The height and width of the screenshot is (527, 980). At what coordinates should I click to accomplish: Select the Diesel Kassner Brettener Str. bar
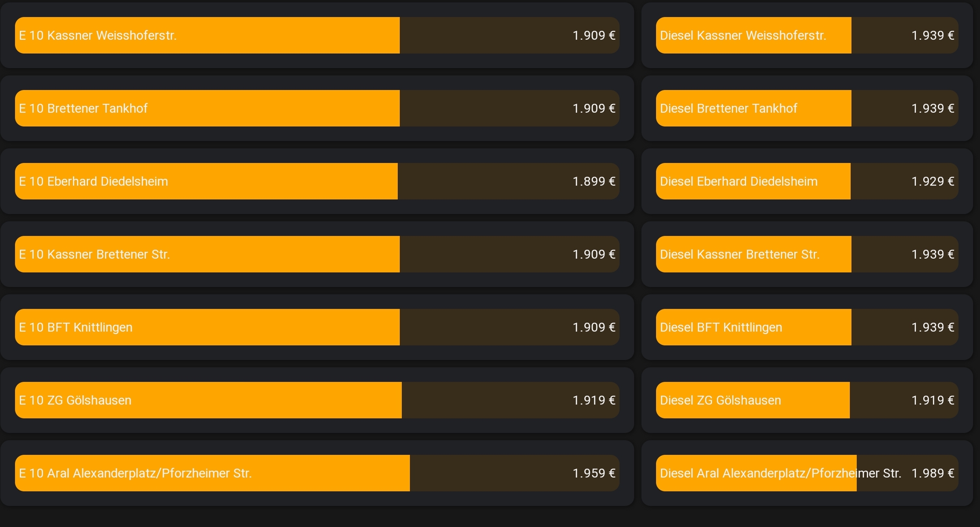pos(807,254)
